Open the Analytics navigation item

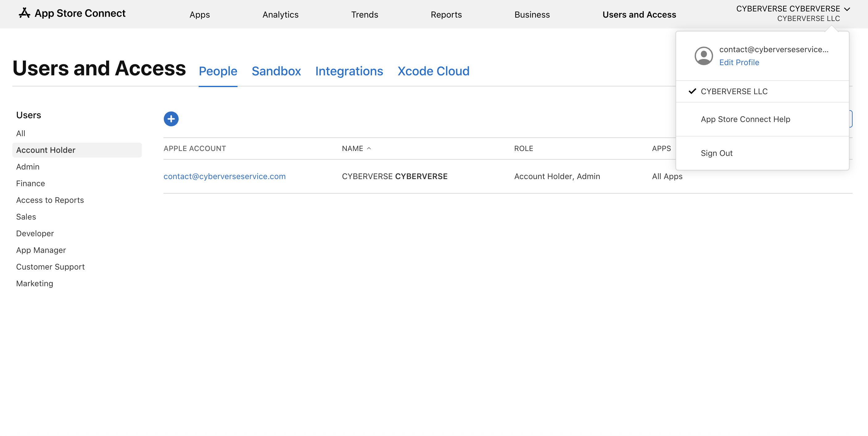(x=280, y=15)
